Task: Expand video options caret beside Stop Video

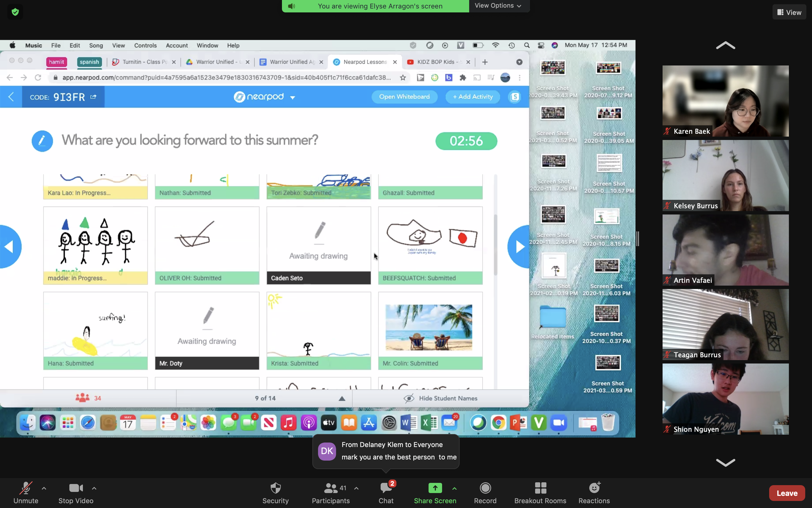Action: (94, 488)
